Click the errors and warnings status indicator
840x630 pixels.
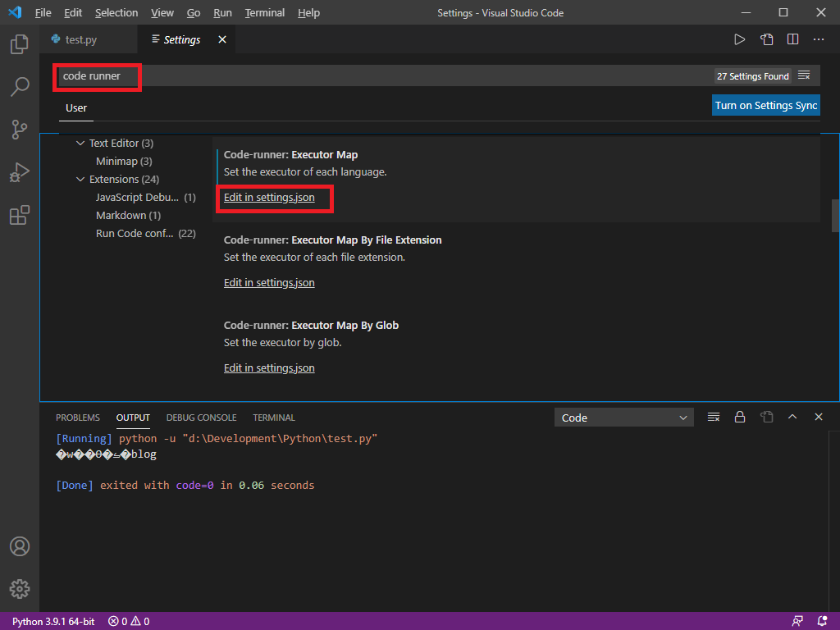point(129,622)
